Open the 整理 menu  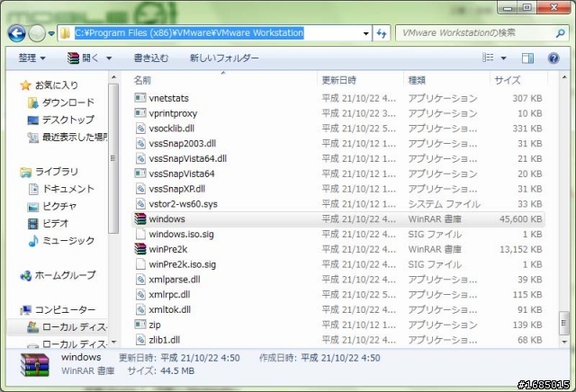coord(32,58)
